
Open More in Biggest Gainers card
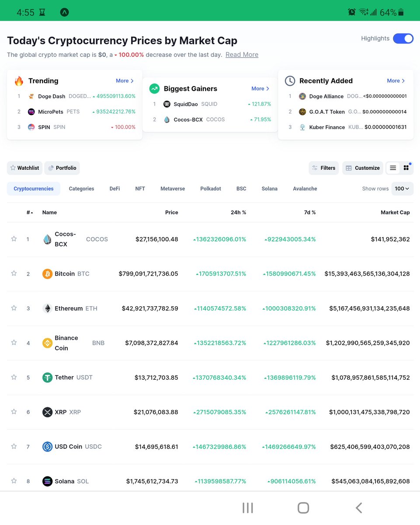pos(260,89)
